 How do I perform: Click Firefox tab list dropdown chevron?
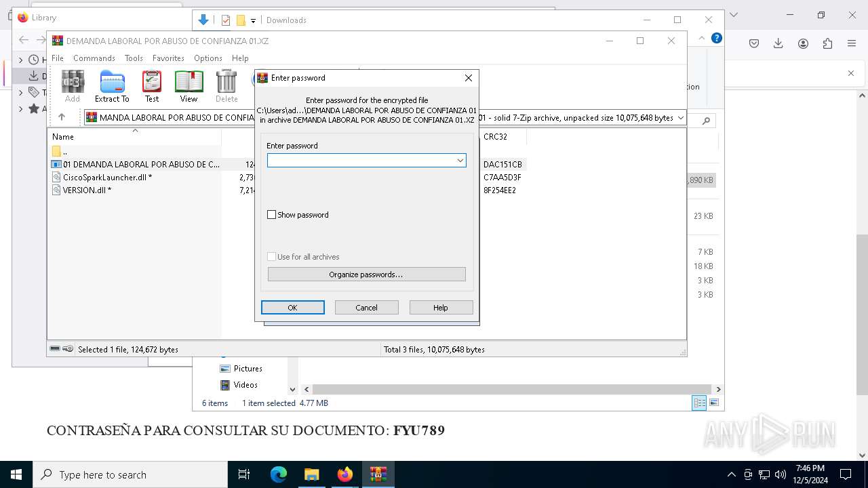733,14
